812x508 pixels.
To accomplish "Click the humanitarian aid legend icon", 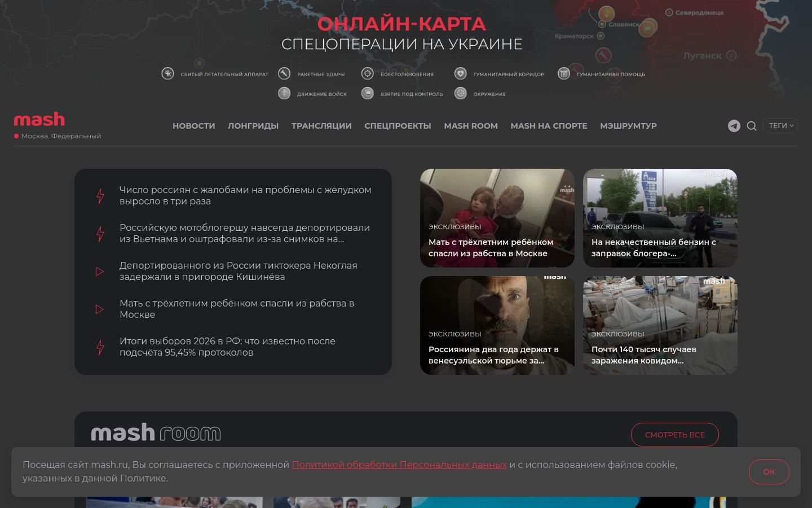I will click(564, 73).
